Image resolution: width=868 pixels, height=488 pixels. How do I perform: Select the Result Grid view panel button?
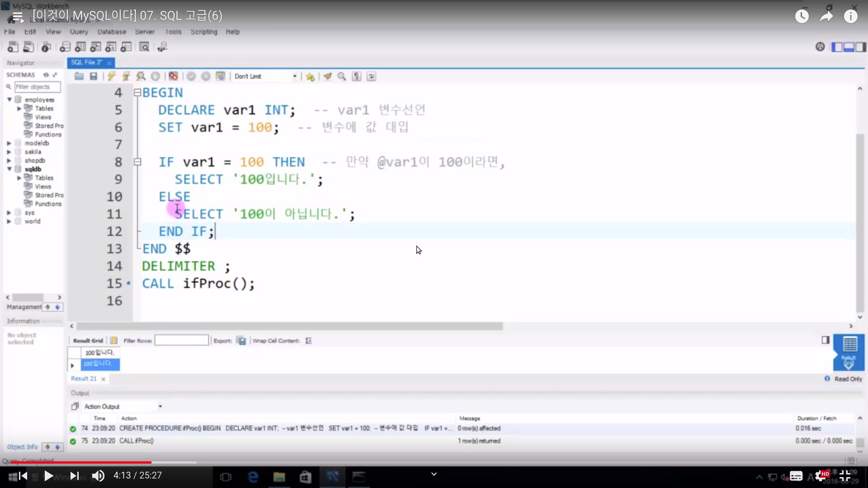coord(849,352)
